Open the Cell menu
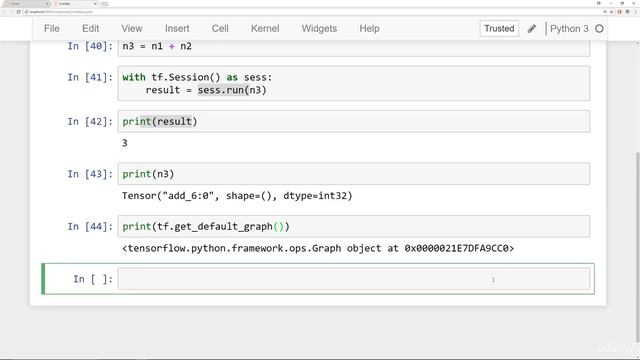The image size is (640, 360). 220,29
